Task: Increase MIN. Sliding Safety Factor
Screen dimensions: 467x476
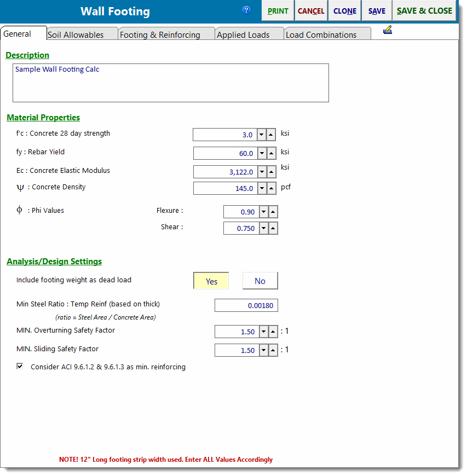Action: (273, 350)
